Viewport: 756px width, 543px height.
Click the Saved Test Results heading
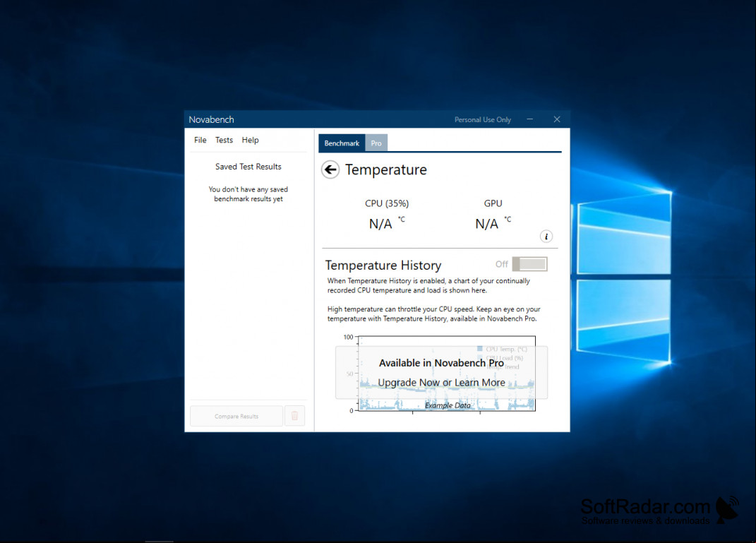pos(248,167)
